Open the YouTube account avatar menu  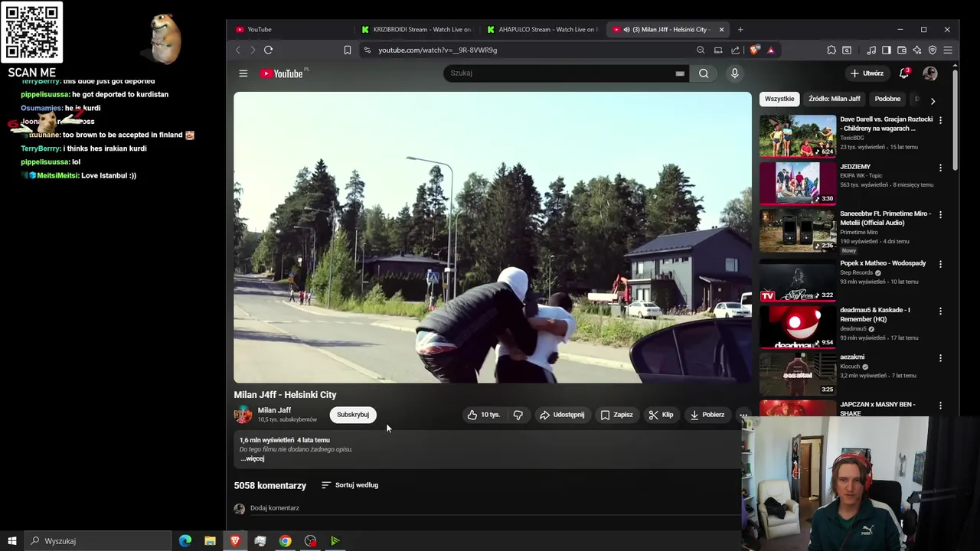[930, 73]
